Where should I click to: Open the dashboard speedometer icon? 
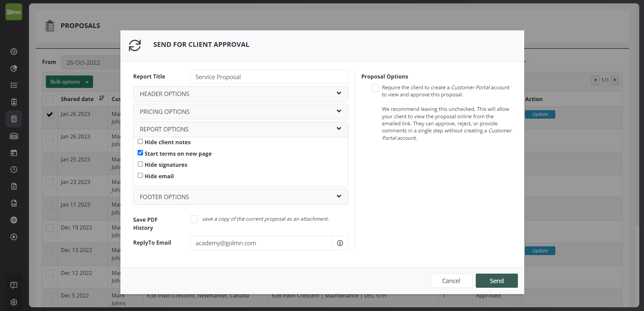point(14,52)
